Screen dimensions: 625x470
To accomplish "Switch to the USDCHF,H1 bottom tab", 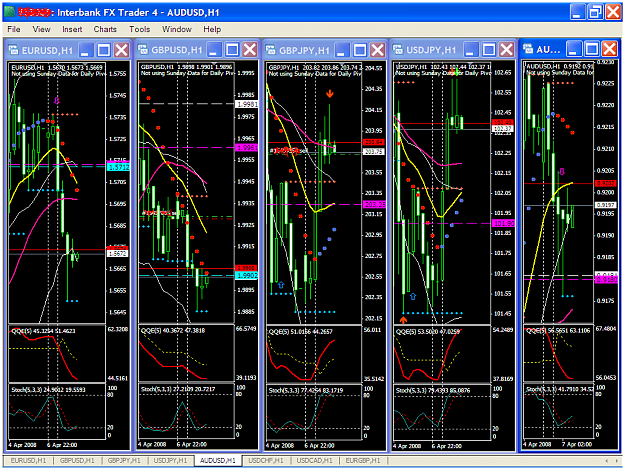I will tap(265, 460).
